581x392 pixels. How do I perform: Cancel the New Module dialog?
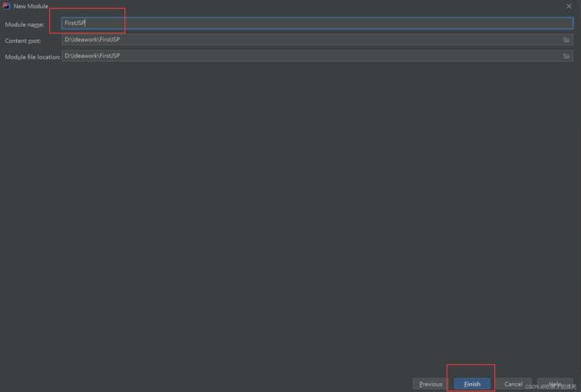(x=513, y=384)
